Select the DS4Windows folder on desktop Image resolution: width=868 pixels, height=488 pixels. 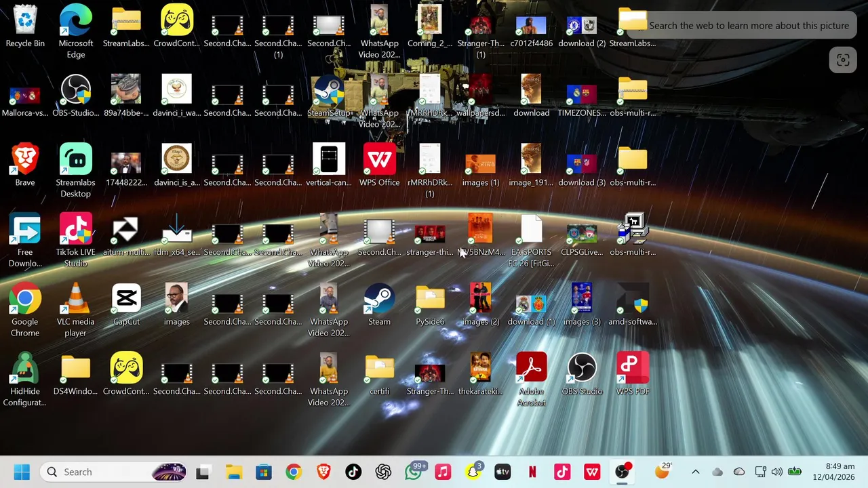[75, 374]
